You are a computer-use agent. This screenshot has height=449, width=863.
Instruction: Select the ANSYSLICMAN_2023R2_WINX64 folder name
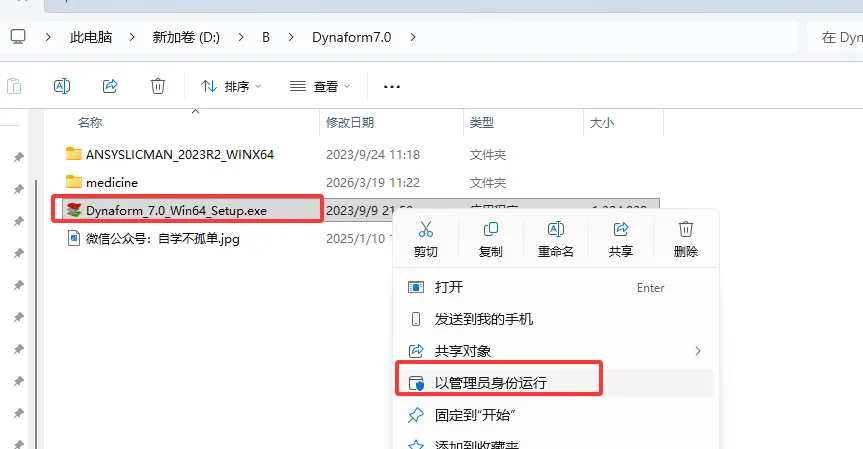coord(180,155)
